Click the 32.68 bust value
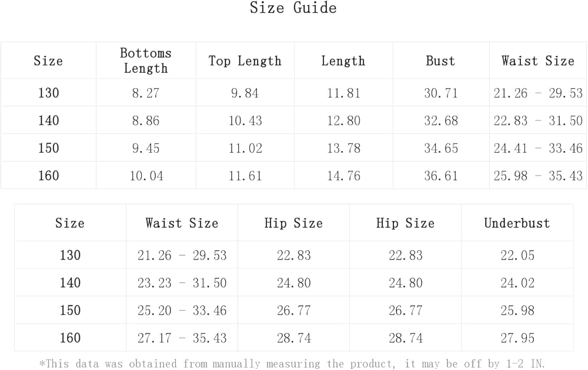Viewport: 588px width, 370px height. tap(440, 120)
